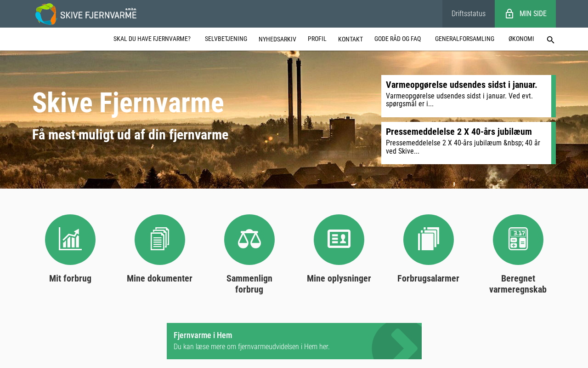The height and width of the screenshot is (368, 588).
Task: Click the Beregnet varmeregnskab text label
Action: click(x=518, y=284)
